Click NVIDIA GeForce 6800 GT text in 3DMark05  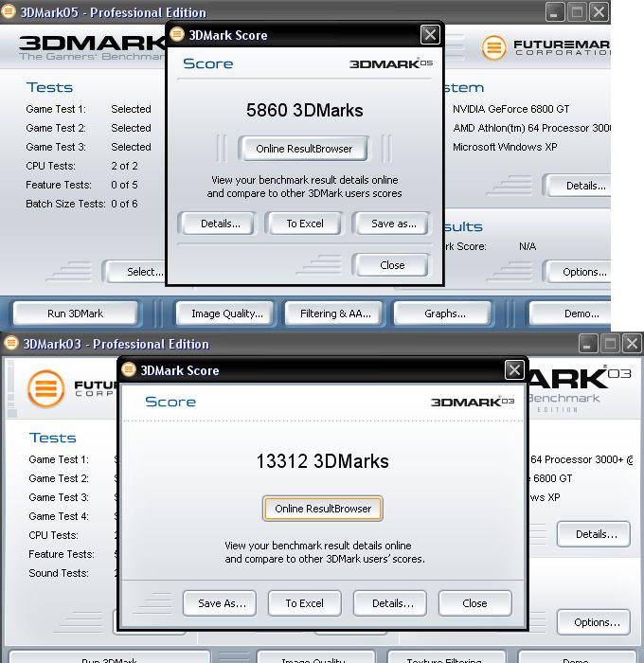tap(510, 109)
